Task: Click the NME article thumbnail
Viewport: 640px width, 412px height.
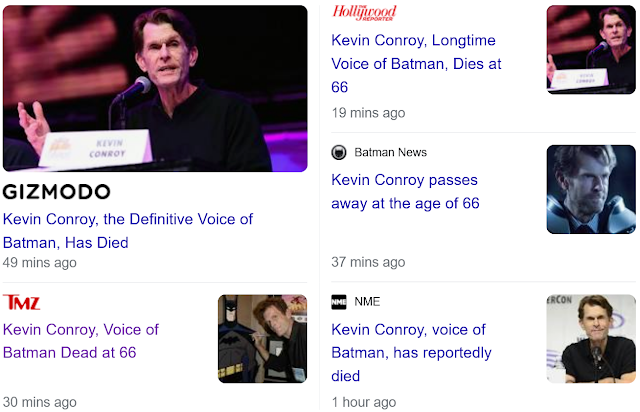Action: point(590,339)
